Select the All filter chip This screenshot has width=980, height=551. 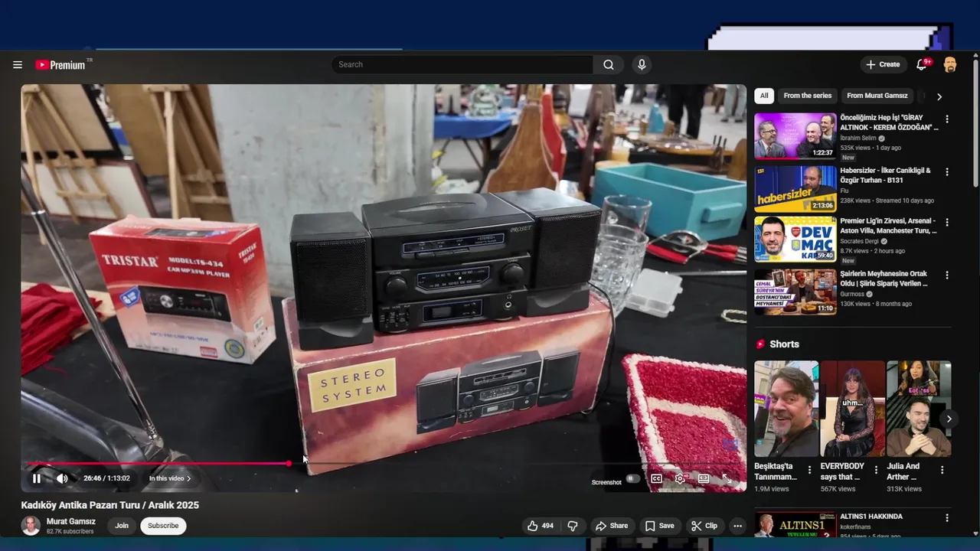[x=764, y=96]
